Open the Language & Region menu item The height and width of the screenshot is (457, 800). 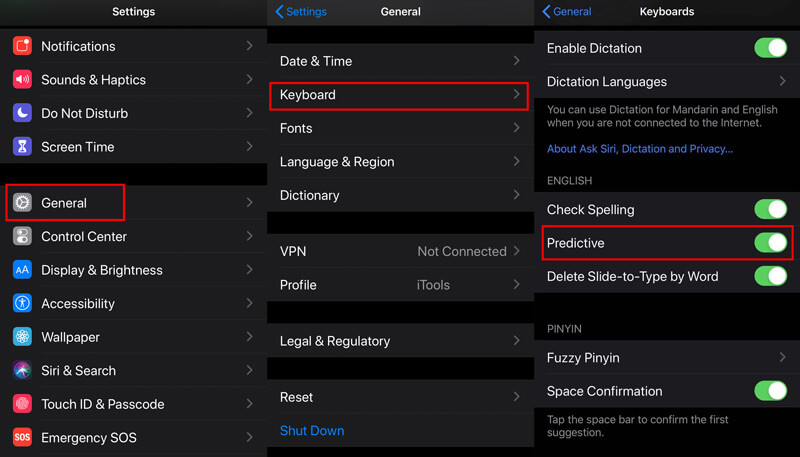(x=337, y=162)
